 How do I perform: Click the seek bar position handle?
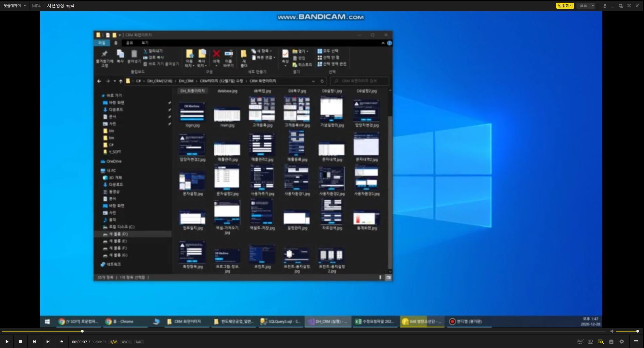(82, 331)
